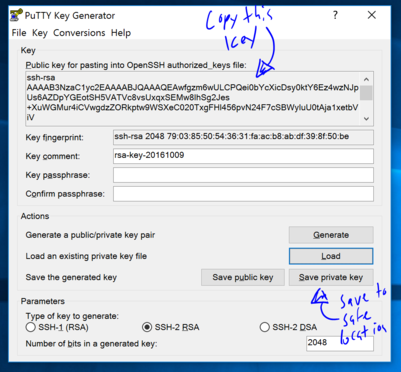The image size is (401, 372).
Task: Open the File menu
Action: 19,33
